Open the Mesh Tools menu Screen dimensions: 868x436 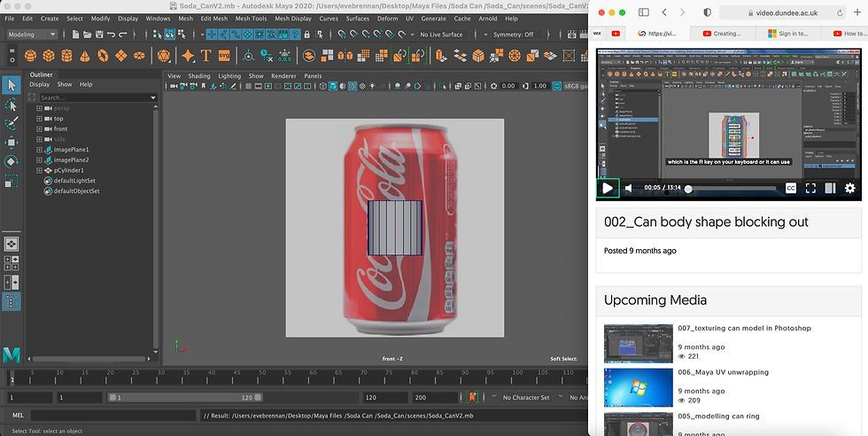pos(251,19)
